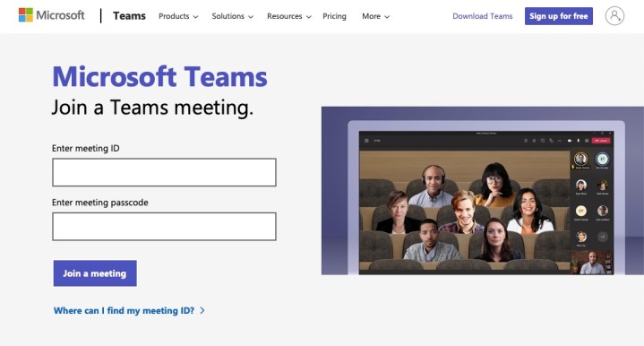The height and width of the screenshot is (346, 644).
Task: Open the Teams product home link
Action: click(129, 16)
